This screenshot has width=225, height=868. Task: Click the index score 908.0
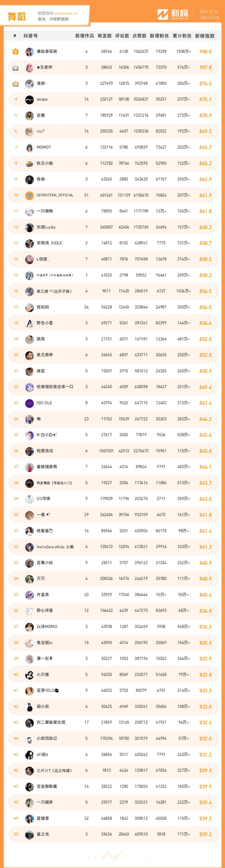click(205, 52)
